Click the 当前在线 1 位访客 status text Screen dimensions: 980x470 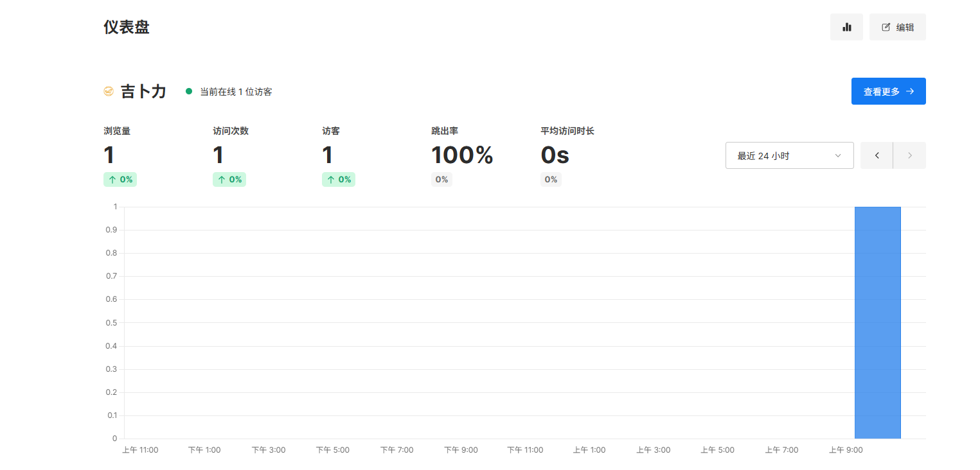[x=236, y=92]
